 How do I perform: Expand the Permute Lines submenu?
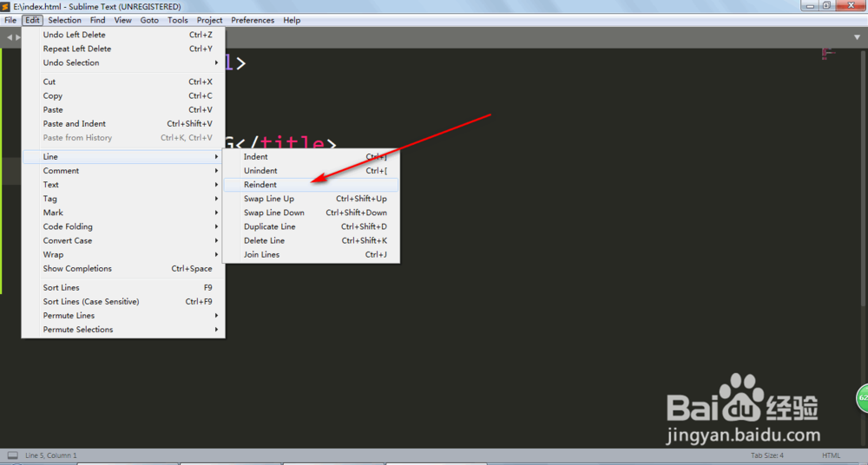123,316
